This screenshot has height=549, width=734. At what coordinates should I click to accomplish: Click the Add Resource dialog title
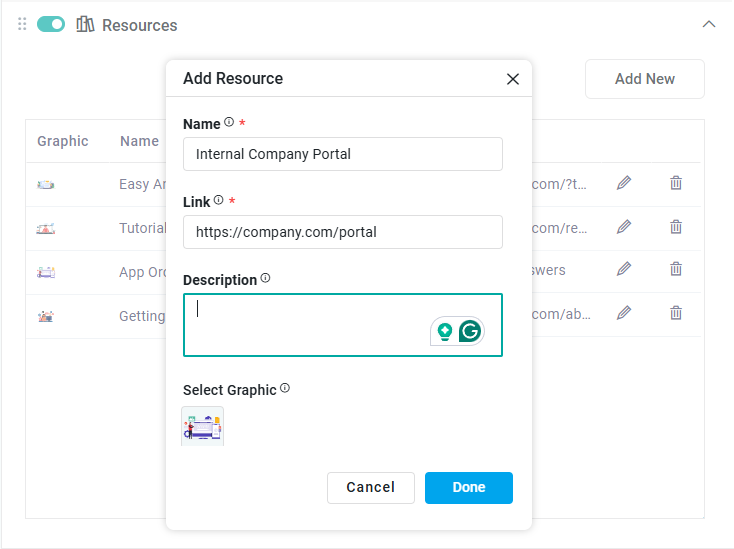point(233,79)
